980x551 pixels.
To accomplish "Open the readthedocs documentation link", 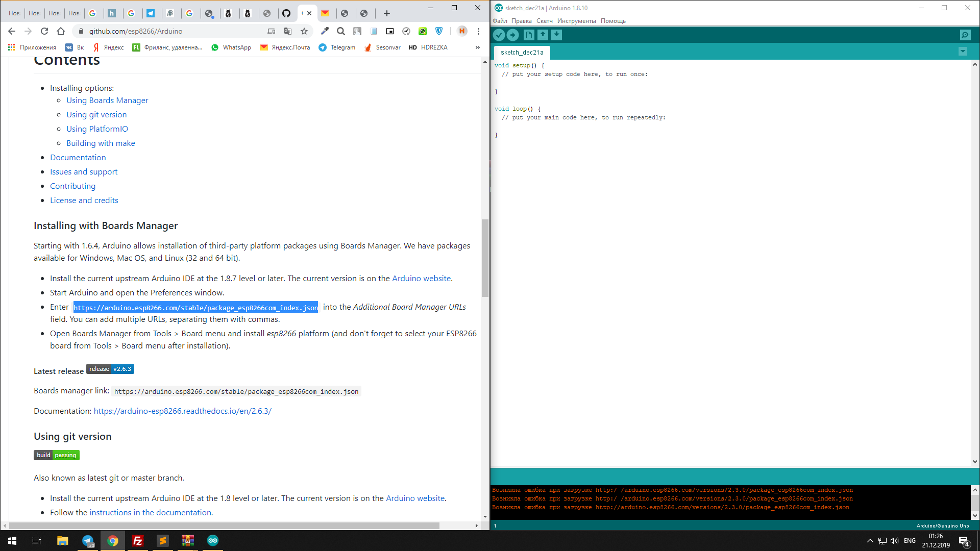I will pyautogui.click(x=183, y=411).
